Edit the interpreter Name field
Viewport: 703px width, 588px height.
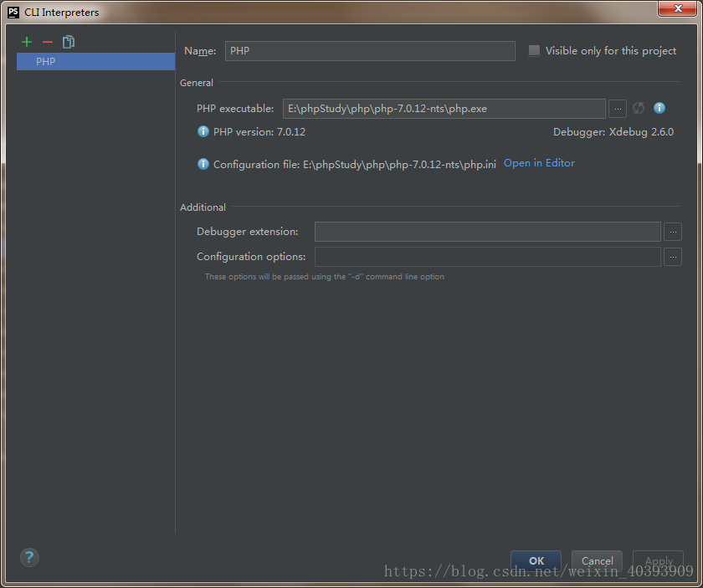pyautogui.click(x=370, y=51)
